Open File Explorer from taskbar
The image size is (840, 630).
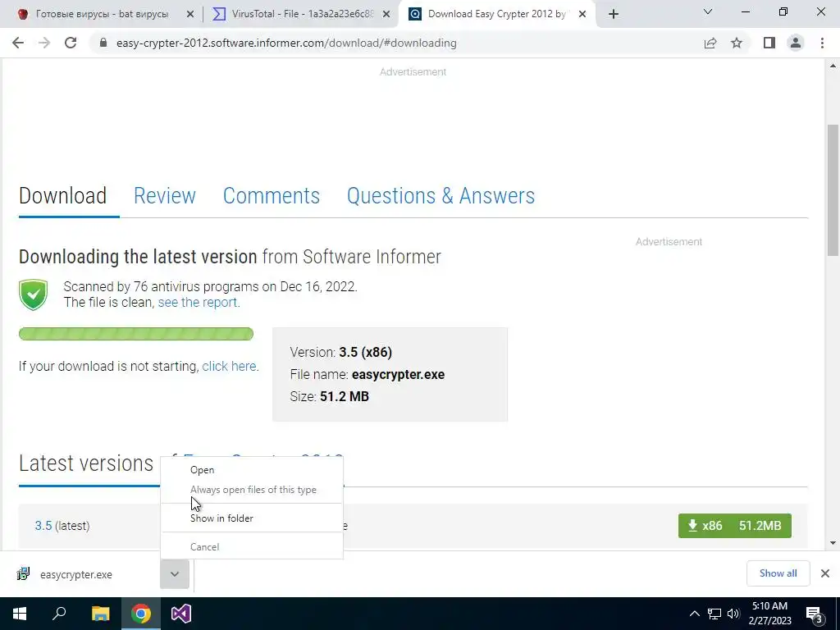[x=100, y=614]
